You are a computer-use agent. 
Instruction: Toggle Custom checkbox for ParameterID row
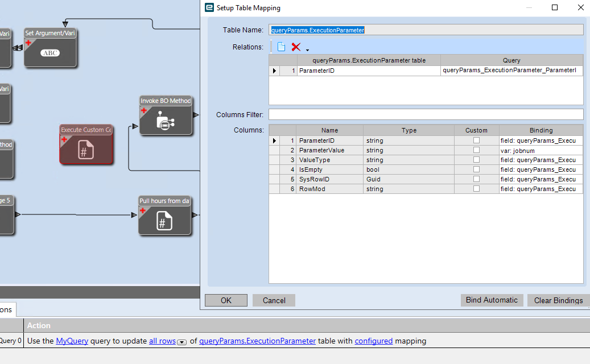click(x=476, y=140)
